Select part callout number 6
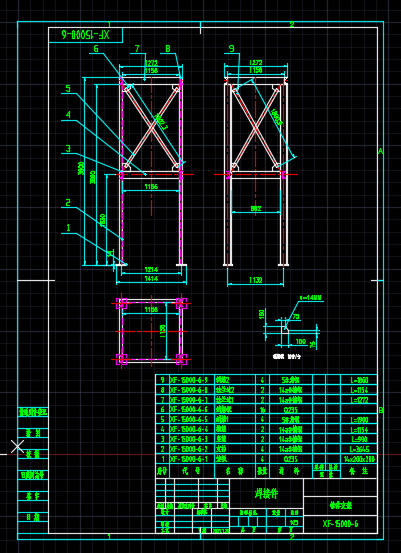 tap(97, 48)
